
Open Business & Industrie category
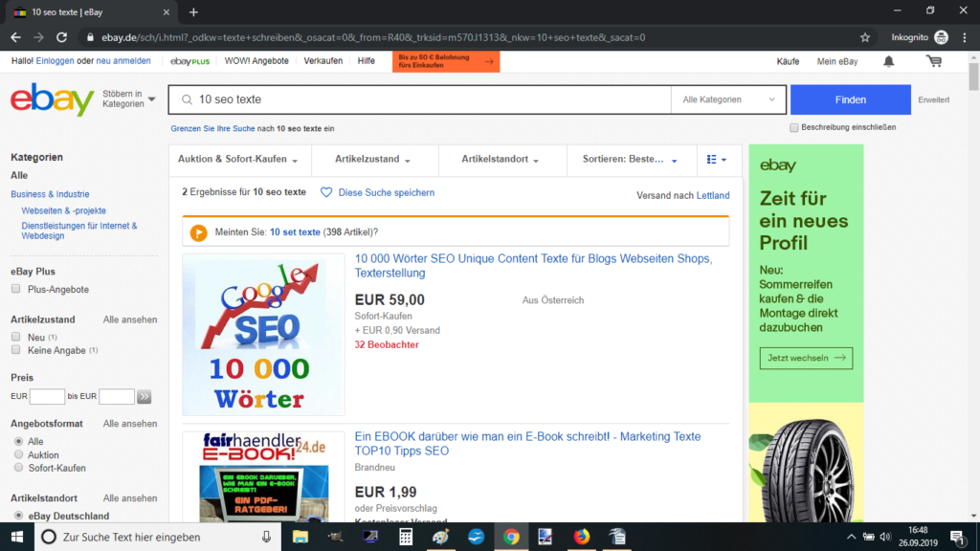(50, 194)
